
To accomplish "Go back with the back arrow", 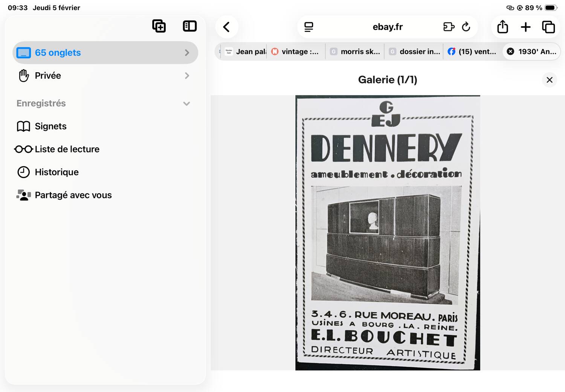I will coord(226,27).
